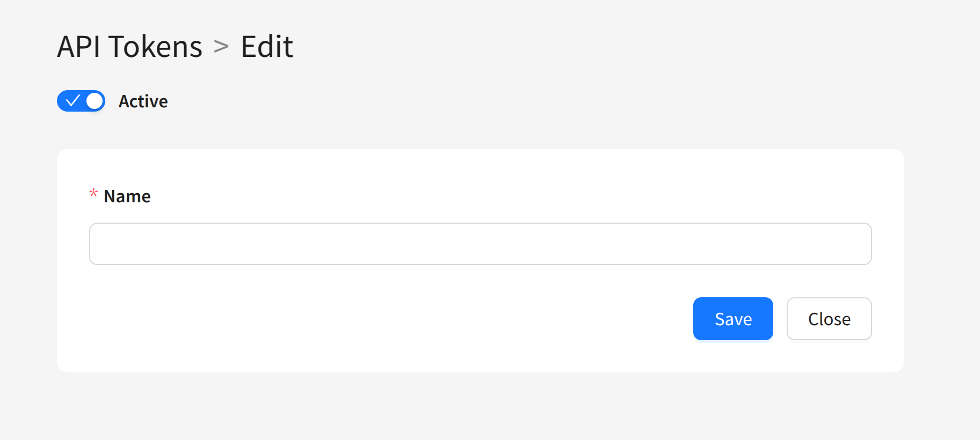Click the Active label text
The width and height of the screenshot is (980, 440).
coord(143,101)
